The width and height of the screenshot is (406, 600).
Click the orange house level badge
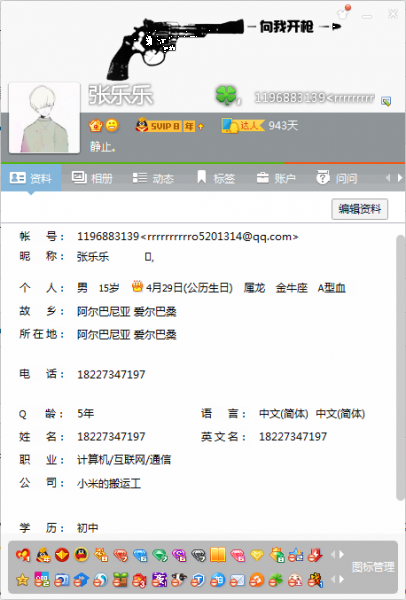[95, 126]
